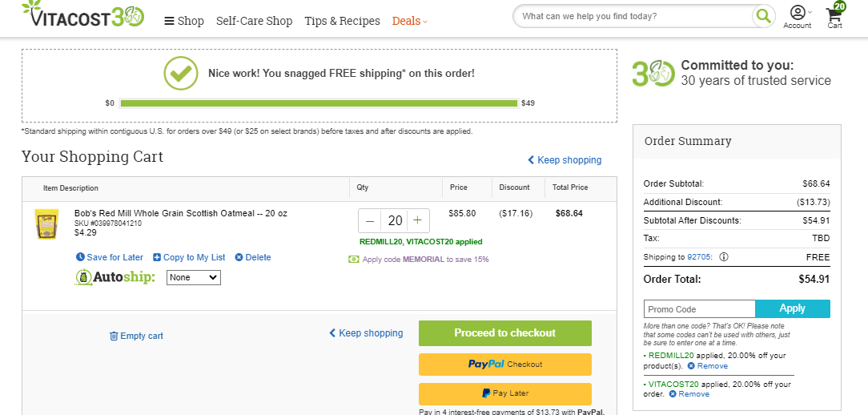
Task: Click the shipping info icon next to 92705
Action: click(x=724, y=257)
